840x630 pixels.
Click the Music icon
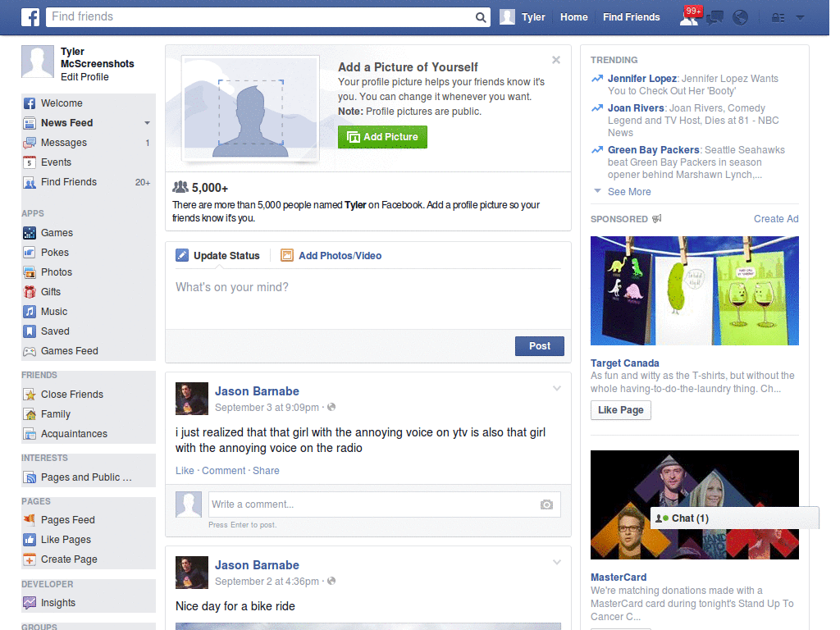pyautogui.click(x=30, y=312)
